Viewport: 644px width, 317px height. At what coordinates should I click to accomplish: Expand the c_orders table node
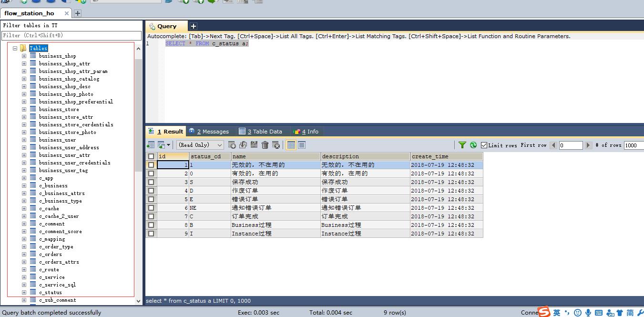pos(24,255)
